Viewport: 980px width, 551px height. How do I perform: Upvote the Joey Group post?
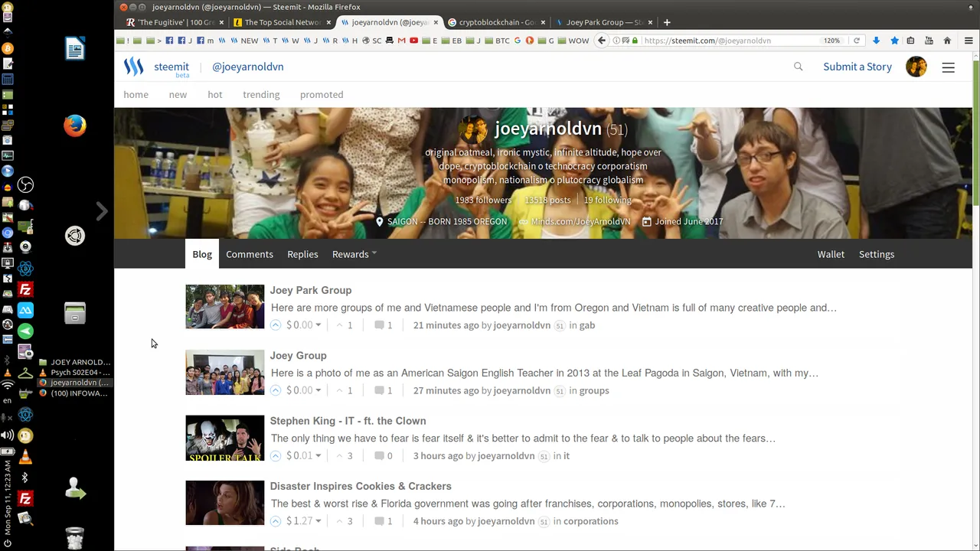point(276,390)
